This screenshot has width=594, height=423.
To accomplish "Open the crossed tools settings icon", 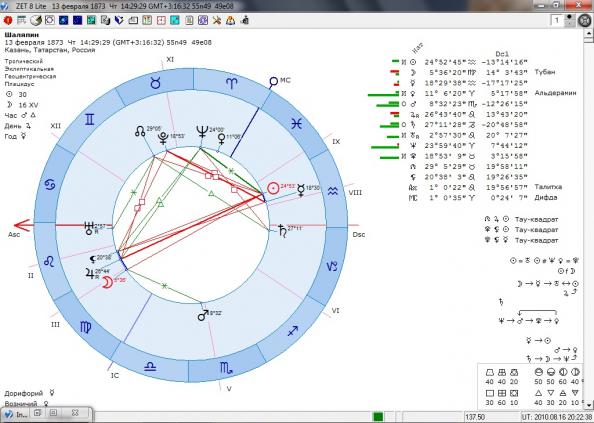I will 217,20.
